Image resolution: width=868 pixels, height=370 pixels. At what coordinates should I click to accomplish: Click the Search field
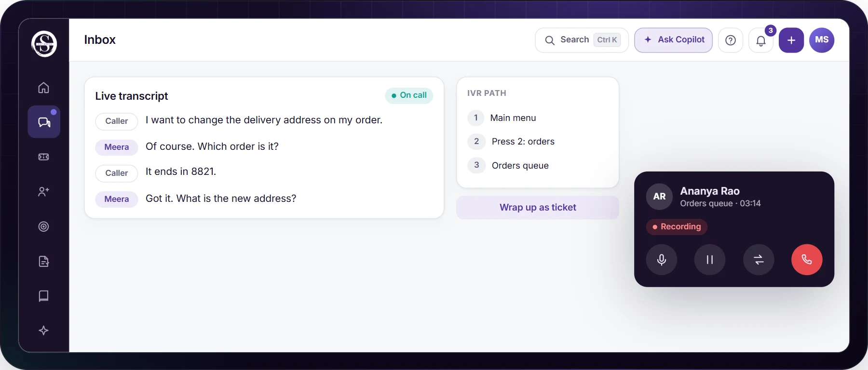click(582, 40)
